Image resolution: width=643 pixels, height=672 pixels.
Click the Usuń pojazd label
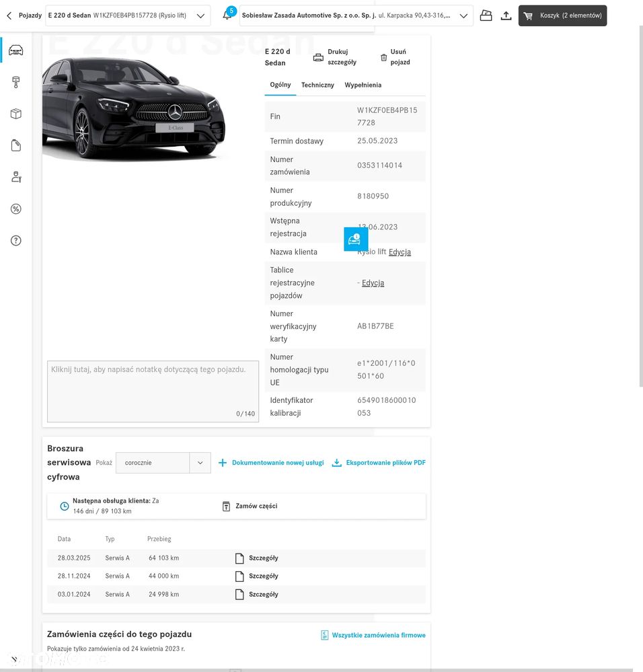[x=400, y=57]
